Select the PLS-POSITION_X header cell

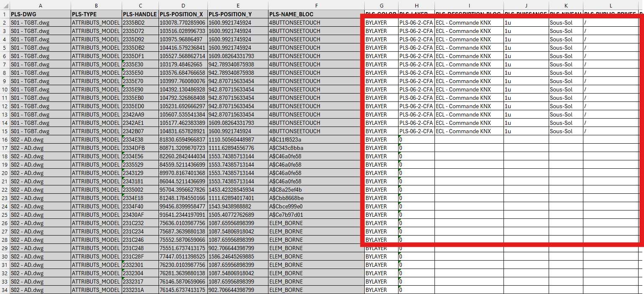[x=183, y=14]
